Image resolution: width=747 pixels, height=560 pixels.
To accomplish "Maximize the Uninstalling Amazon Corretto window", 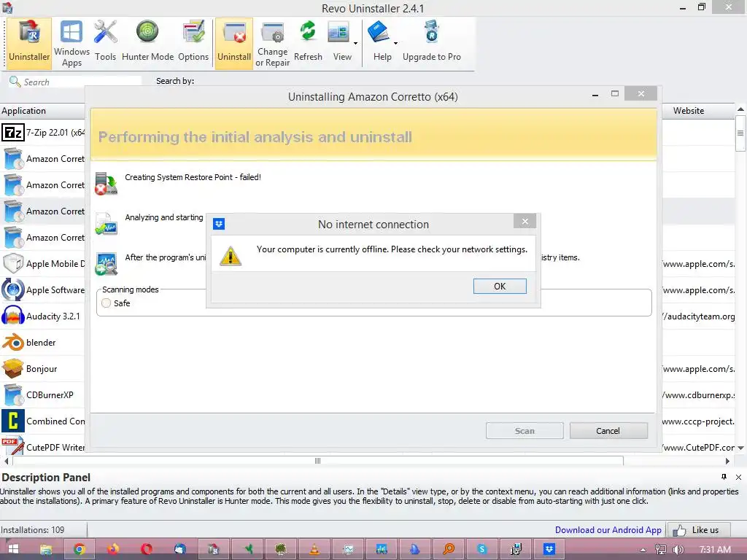I will click(x=615, y=93).
